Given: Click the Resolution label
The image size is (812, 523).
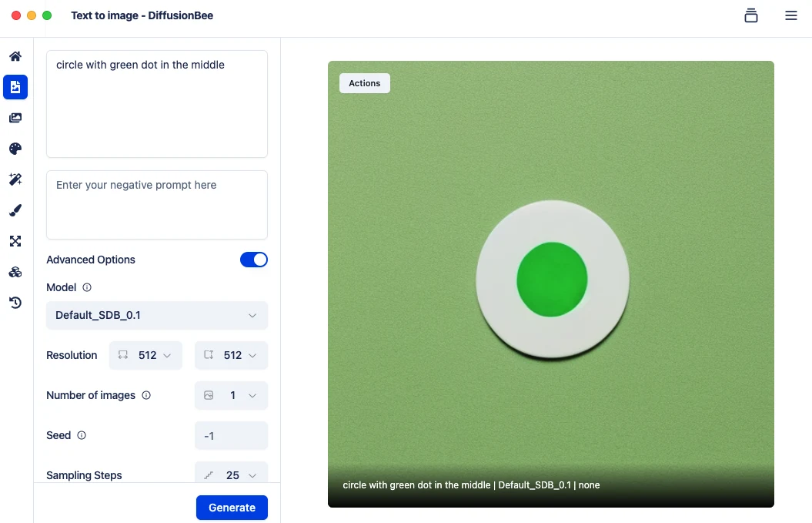Looking at the screenshot, I should click(x=72, y=355).
